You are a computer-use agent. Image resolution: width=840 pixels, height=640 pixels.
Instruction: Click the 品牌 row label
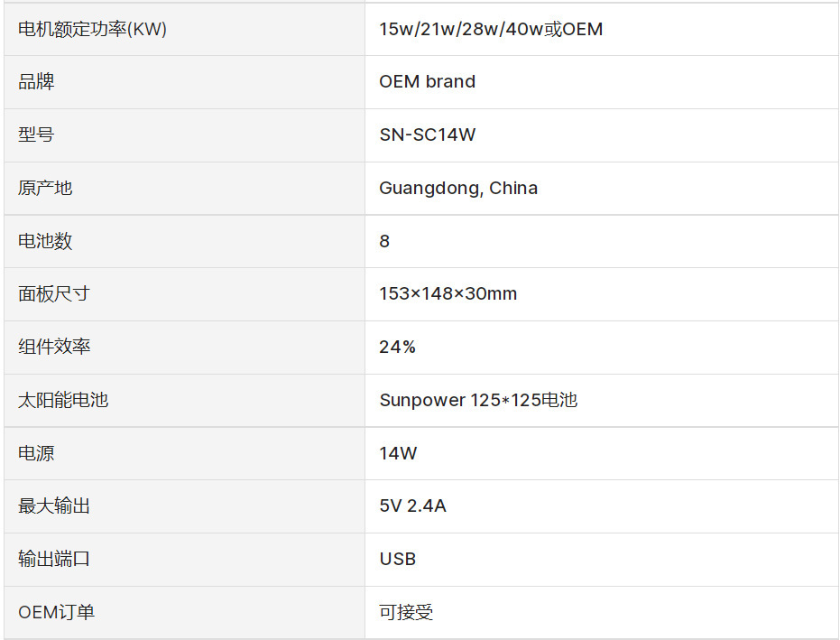point(36,81)
